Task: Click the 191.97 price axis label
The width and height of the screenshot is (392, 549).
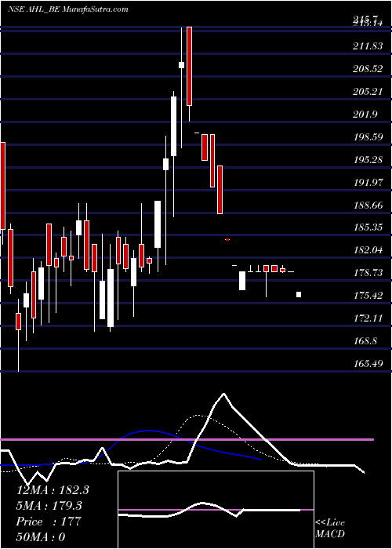Action: (x=368, y=183)
